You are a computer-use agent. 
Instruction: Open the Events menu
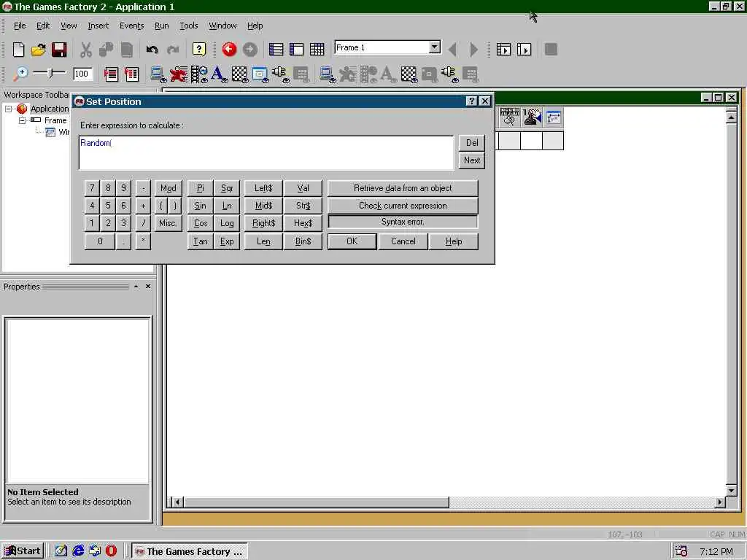pos(131,26)
